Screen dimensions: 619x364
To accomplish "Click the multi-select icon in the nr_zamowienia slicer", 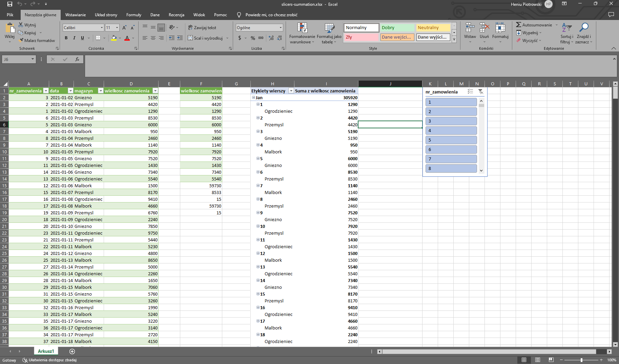I will pyautogui.click(x=470, y=91).
